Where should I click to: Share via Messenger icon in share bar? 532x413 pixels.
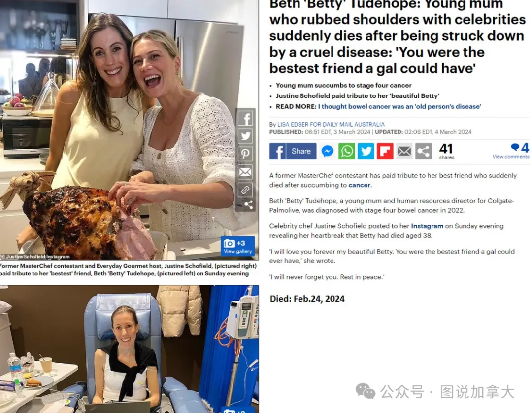tap(328, 151)
